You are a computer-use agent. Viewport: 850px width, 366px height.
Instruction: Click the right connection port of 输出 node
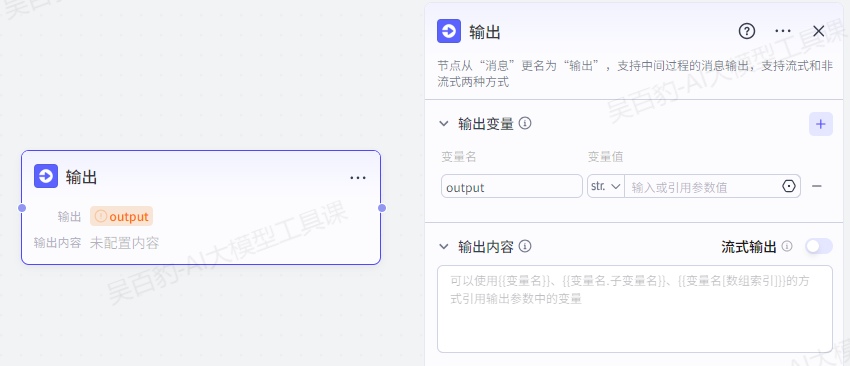tap(382, 208)
